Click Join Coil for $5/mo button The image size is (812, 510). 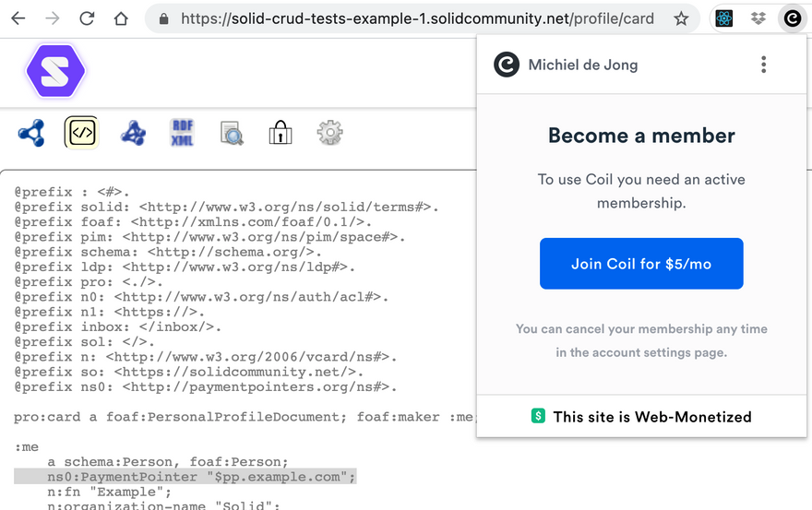(641, 264)
